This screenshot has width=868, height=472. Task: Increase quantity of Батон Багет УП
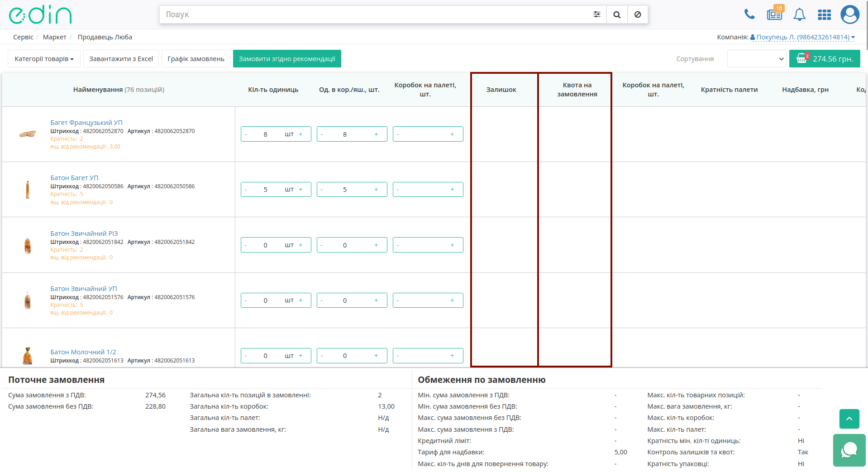coord(300,190)
